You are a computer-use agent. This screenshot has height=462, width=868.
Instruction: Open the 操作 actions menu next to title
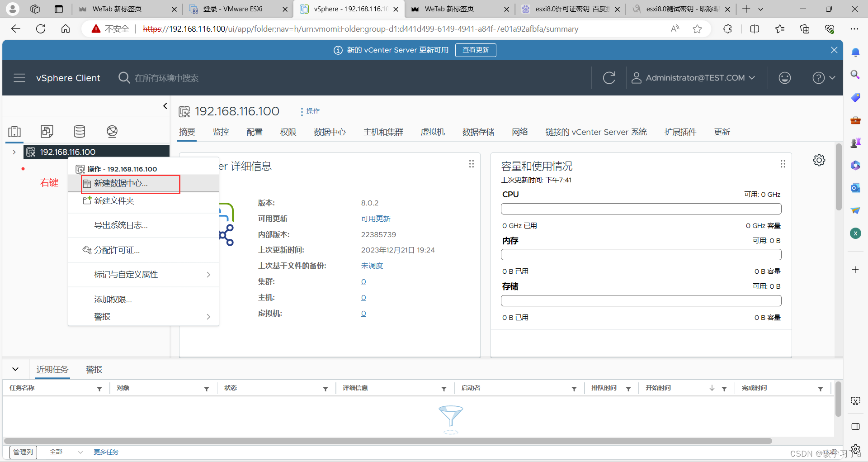pos(310,111)
